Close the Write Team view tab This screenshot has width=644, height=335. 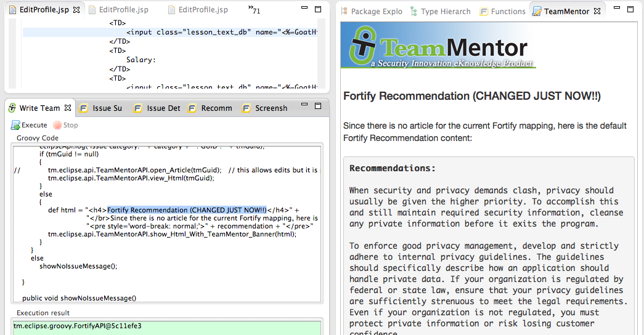tap(68, 108)
